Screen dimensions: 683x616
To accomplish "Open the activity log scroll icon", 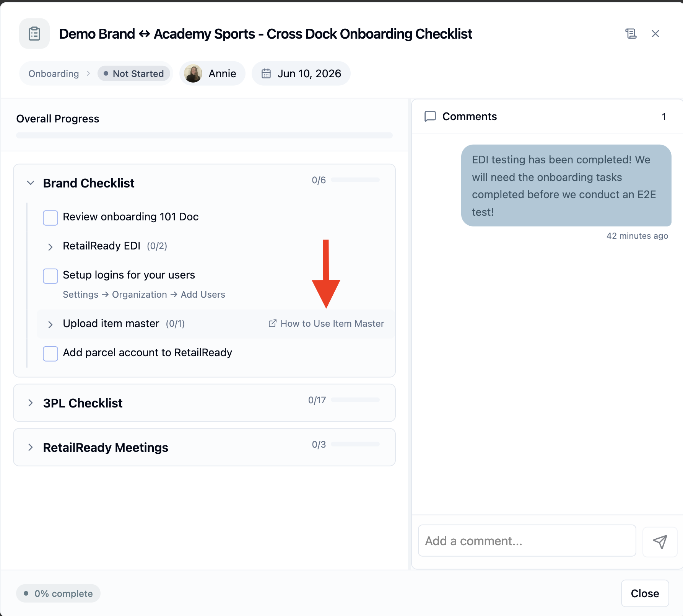I will [631, 34].
